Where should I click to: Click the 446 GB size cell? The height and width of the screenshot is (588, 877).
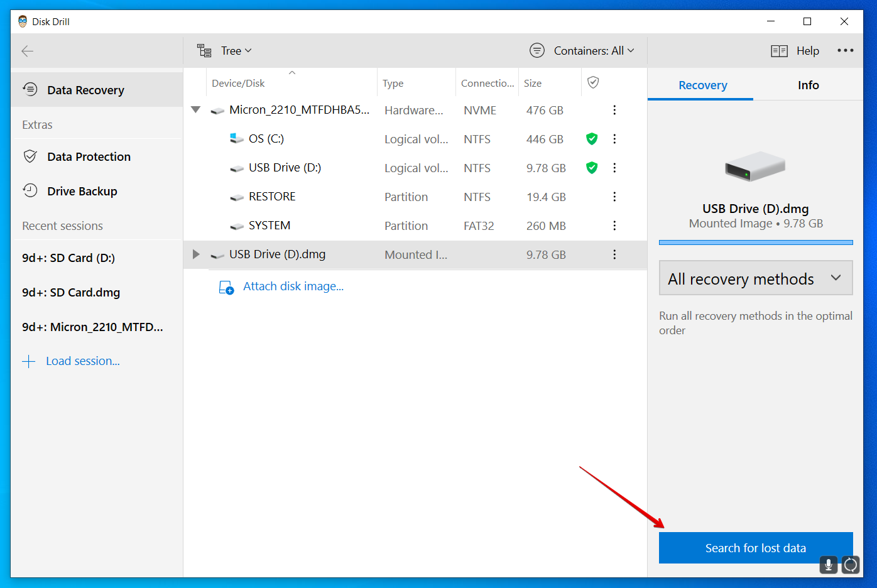click(x=545, y=139)
